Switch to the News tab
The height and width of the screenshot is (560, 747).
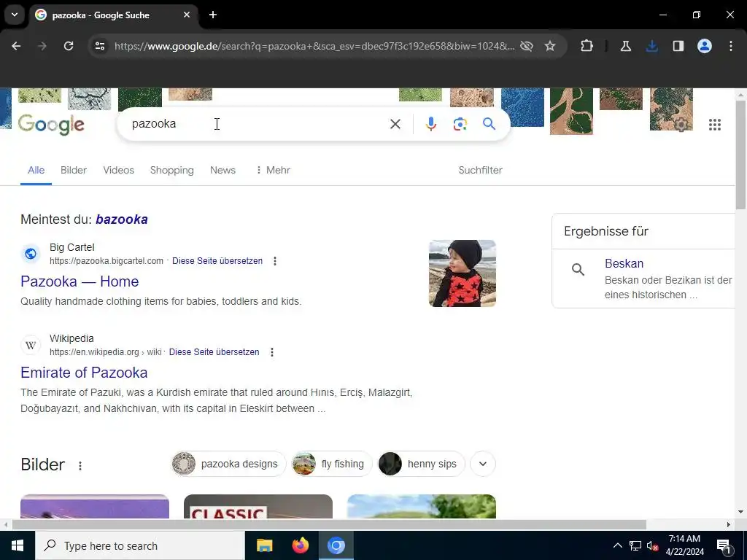pos(223,170)
